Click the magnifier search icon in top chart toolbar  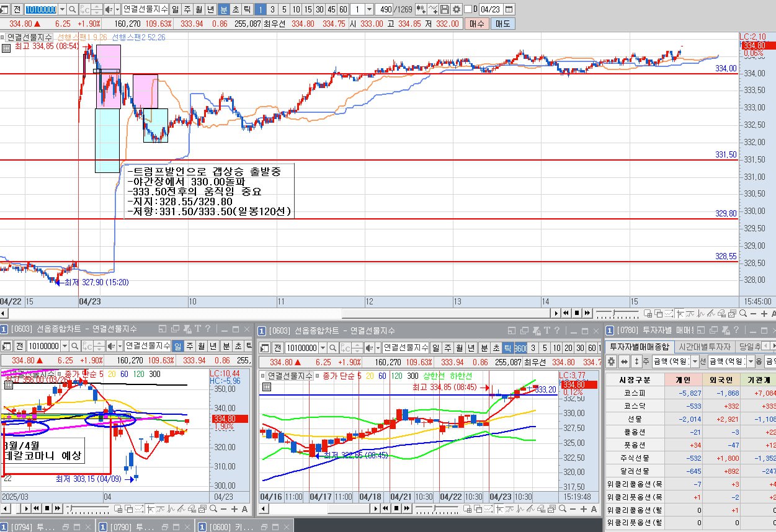pyautogui.click(x=72, y=9)
